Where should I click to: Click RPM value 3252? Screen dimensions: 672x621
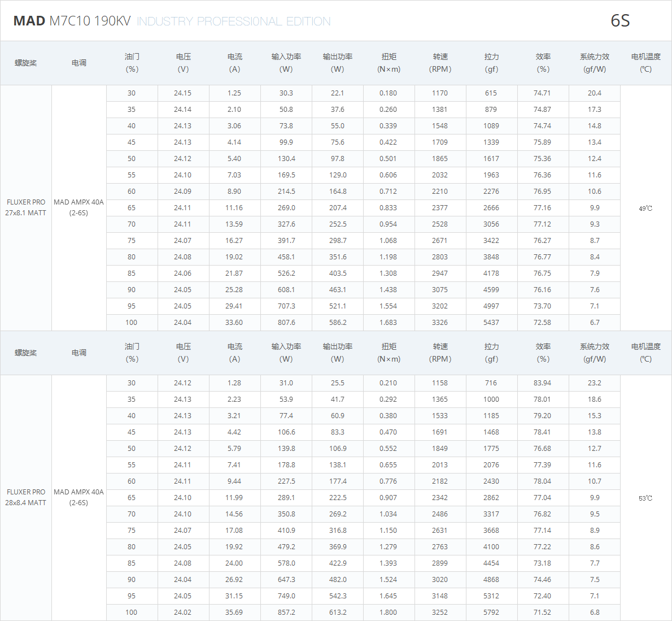(x=440, y=613)
